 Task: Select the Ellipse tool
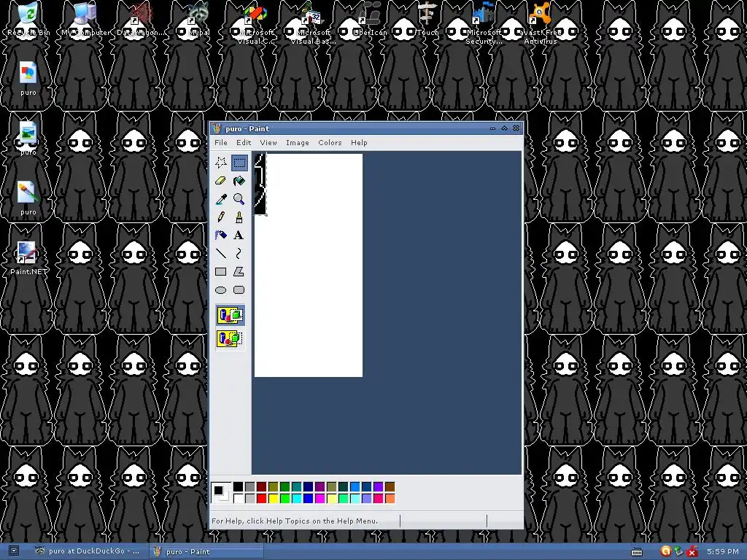point(220,289)
